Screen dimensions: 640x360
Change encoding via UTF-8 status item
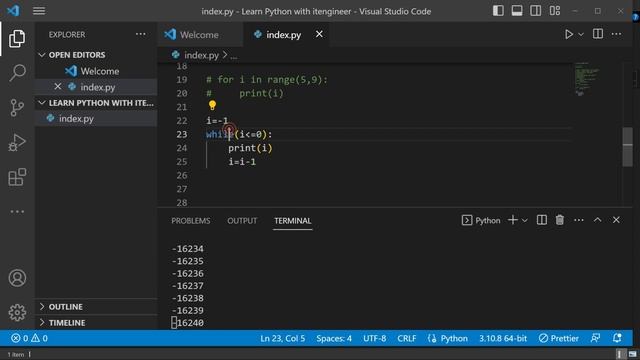(375, 338)
